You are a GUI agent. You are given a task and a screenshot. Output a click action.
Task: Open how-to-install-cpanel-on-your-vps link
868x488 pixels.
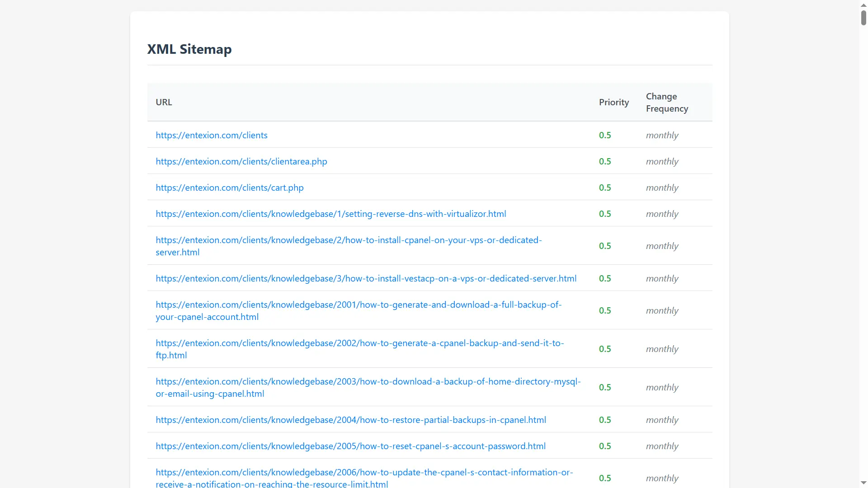click(349, 246)
